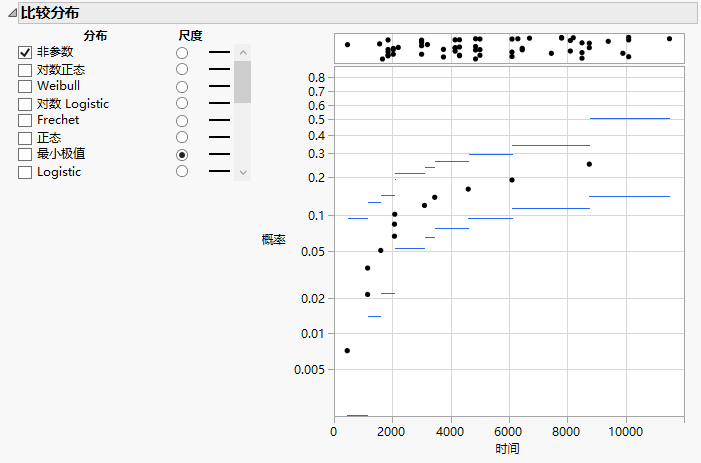
Task: Click the 6000 x-axis tick label
Action: (509, 432)
